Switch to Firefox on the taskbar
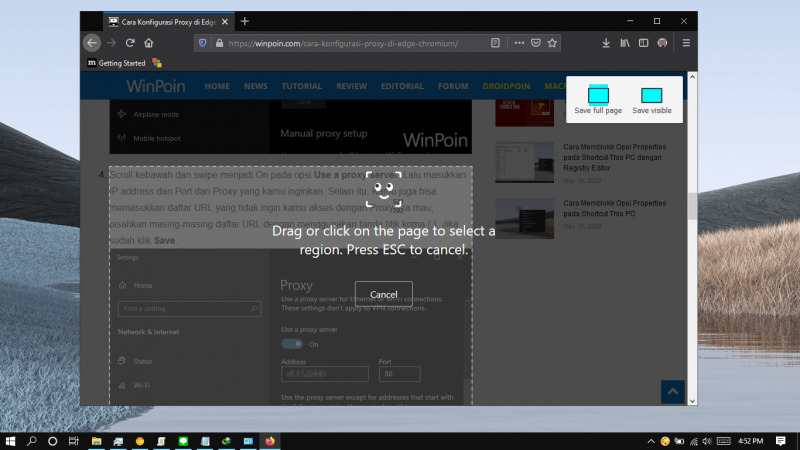The image size is (800, 450). coord(270,441)
